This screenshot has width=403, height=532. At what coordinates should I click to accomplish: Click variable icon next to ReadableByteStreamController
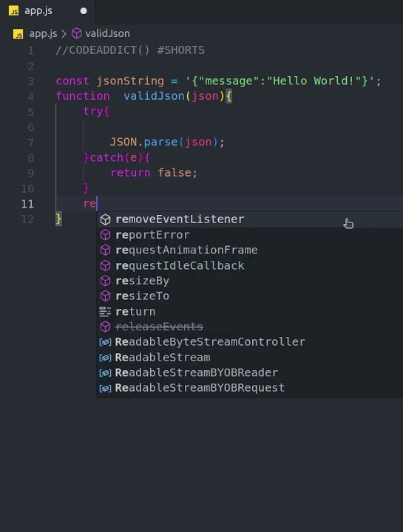(105, 342)
